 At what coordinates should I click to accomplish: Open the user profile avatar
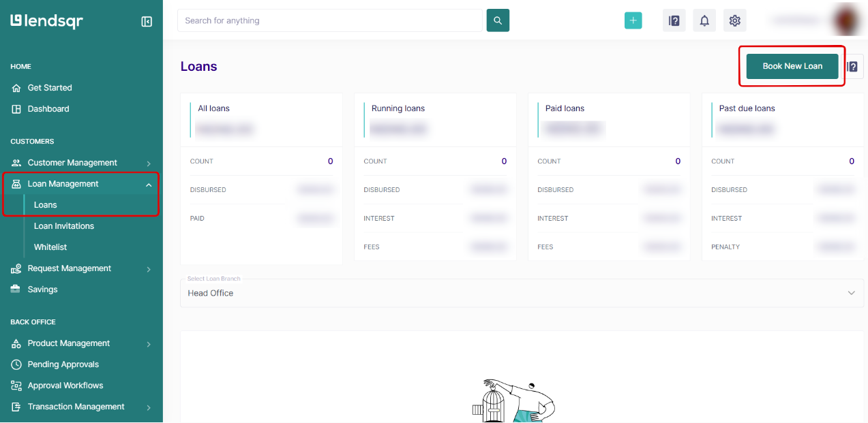coord(849,20)
